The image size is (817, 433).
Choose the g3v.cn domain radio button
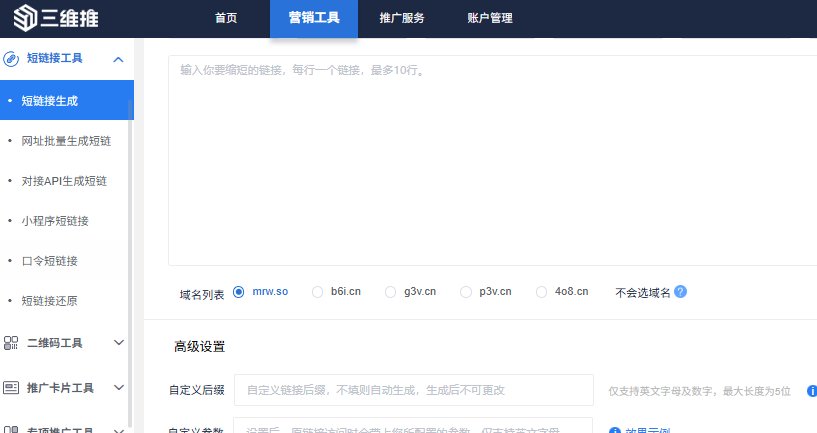[x=391, y=292]
